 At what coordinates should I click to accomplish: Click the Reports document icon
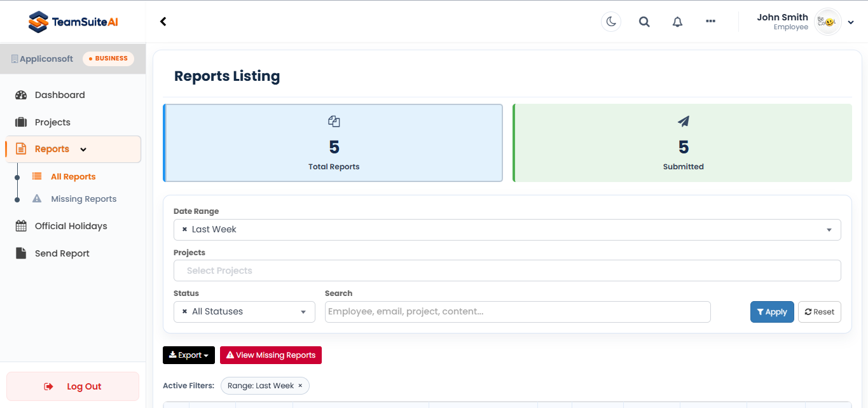(21, 149)
